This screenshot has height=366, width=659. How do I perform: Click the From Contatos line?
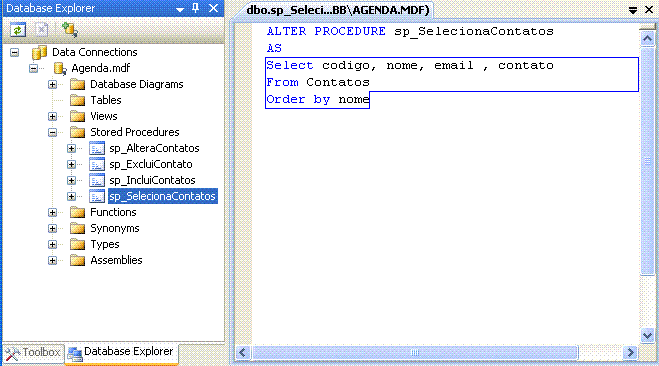click(x=318, y=82)
